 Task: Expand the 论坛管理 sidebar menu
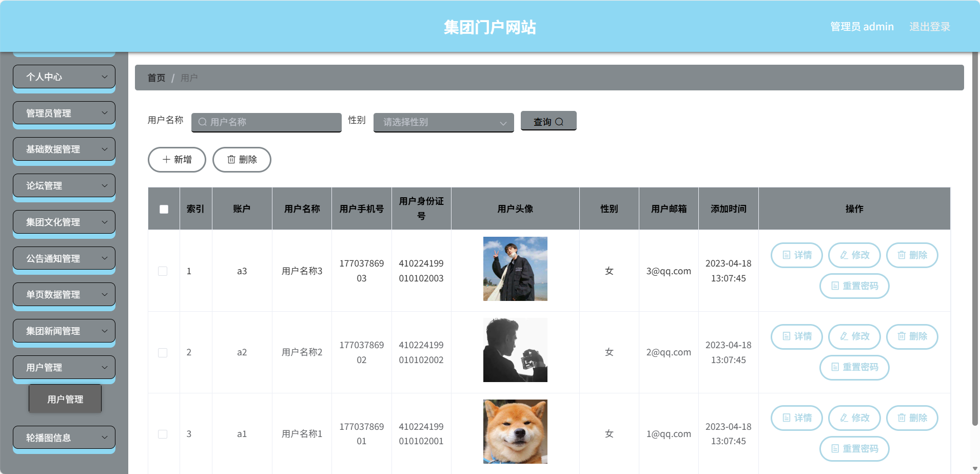[x=64, y=185]
